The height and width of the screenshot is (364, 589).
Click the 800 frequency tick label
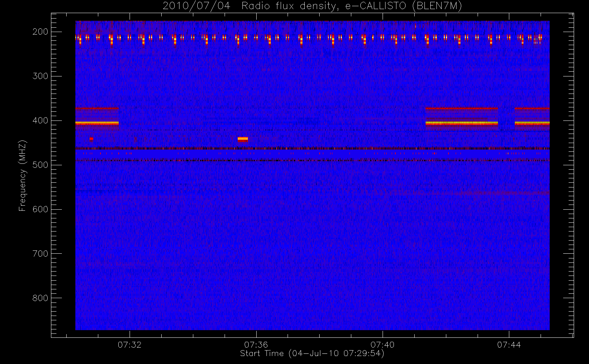pos(40,298)
